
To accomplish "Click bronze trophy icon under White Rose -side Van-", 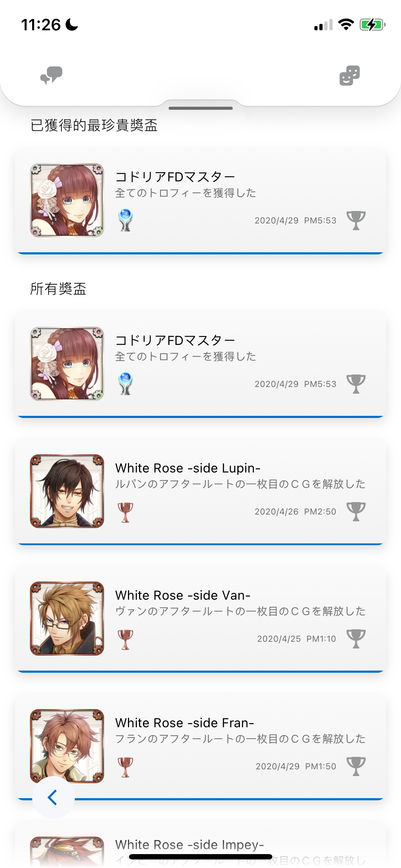I will [125, 640].
